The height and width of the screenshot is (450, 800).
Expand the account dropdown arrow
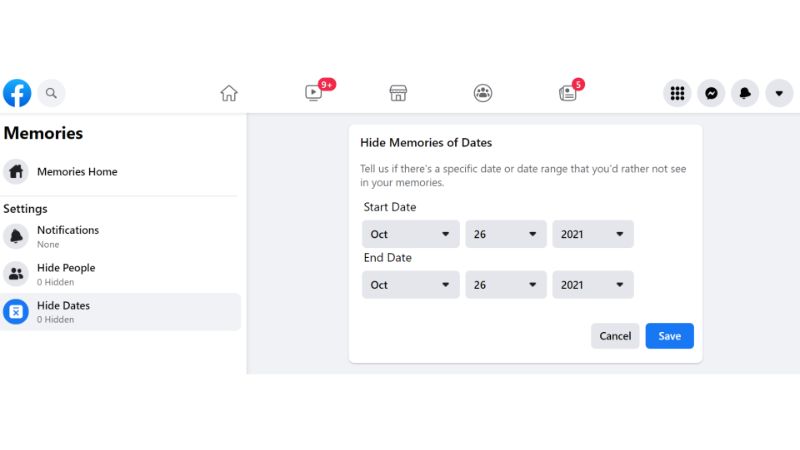click(779, 93)
